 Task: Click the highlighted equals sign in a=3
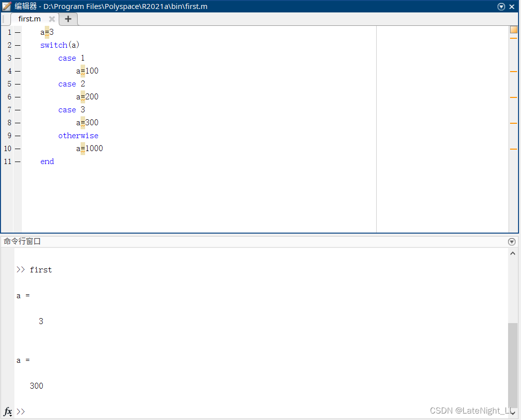click(x=47, y=32)
